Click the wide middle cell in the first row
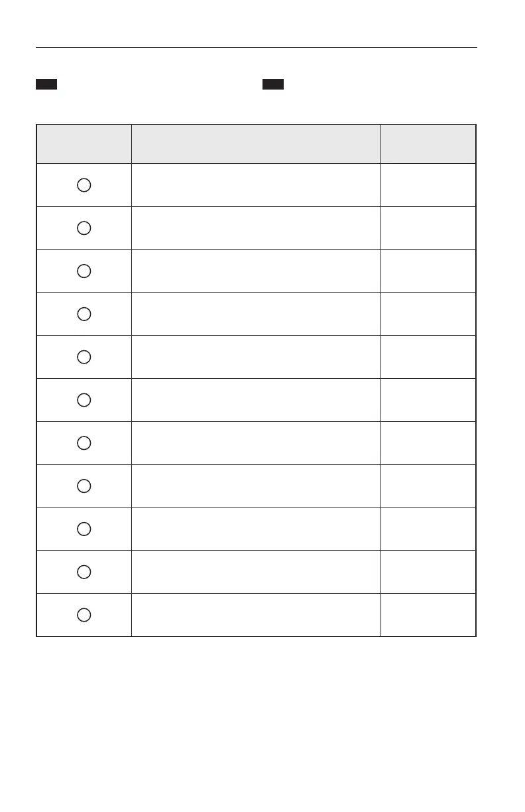Viewport: 525px width, 812px height. click(x=255, y=185)
